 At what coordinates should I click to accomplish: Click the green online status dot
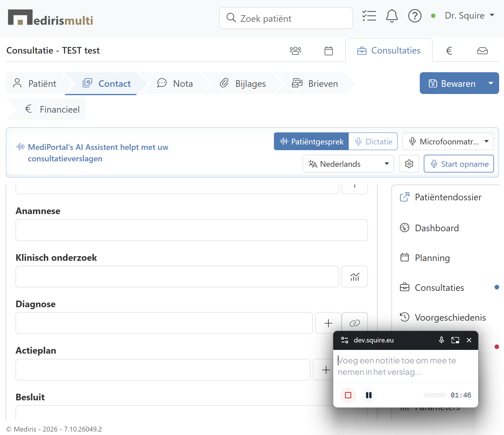(x=433, y=16)
